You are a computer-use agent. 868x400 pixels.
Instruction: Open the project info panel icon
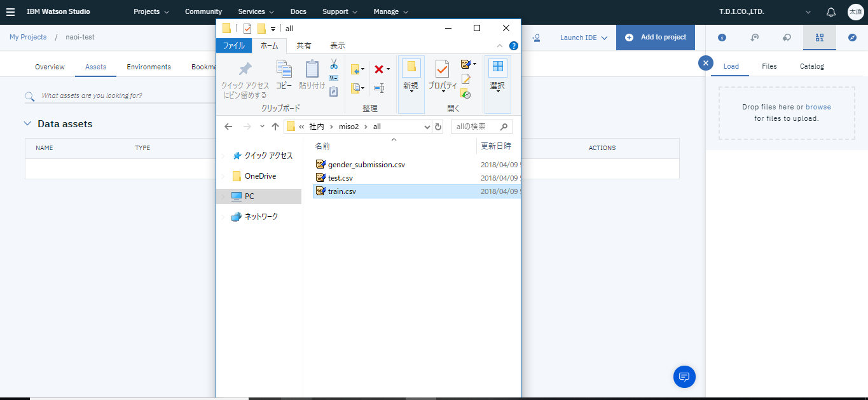click(x=722, y=38)
